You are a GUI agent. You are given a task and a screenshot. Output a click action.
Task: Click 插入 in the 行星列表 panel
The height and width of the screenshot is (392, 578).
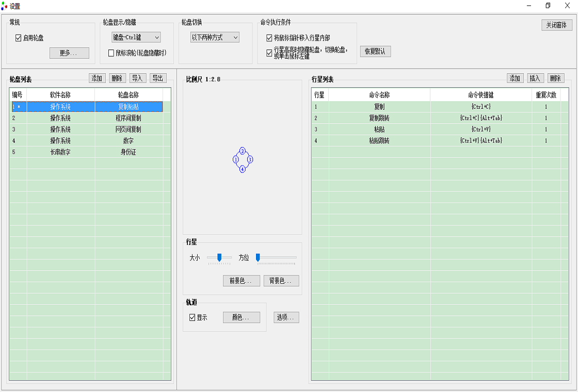pos(535,78)
